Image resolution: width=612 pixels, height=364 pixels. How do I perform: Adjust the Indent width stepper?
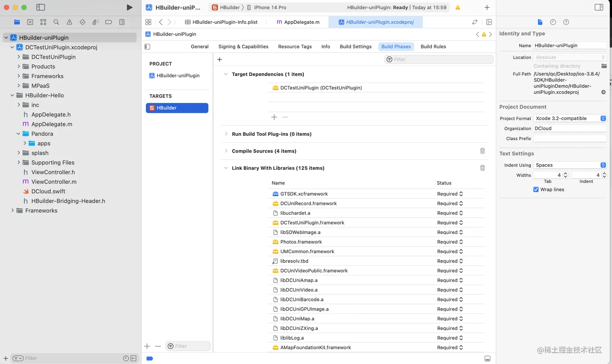click(x=604, y=175)
